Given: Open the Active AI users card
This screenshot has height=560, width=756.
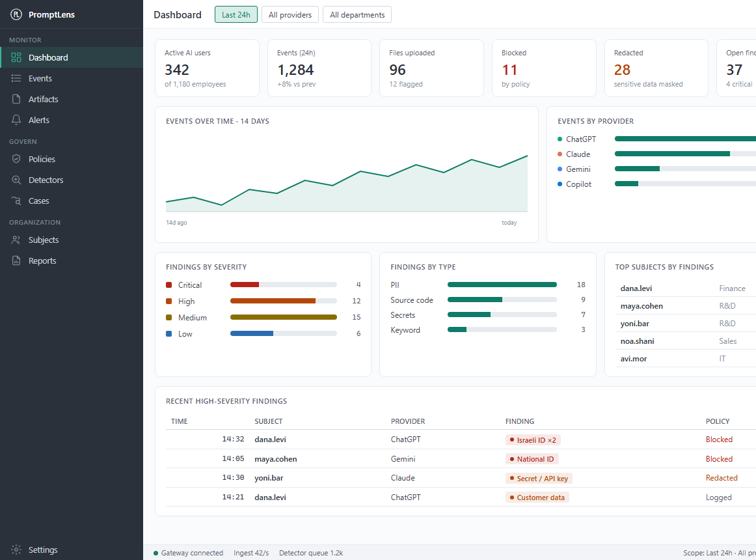Looking at the screenshot, I should click(x=208, y=68).
